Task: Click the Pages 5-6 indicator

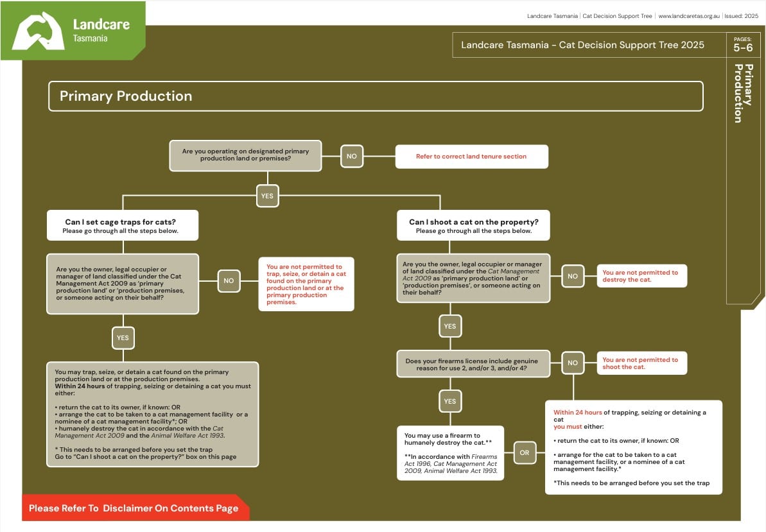Action: pos(742,45)
